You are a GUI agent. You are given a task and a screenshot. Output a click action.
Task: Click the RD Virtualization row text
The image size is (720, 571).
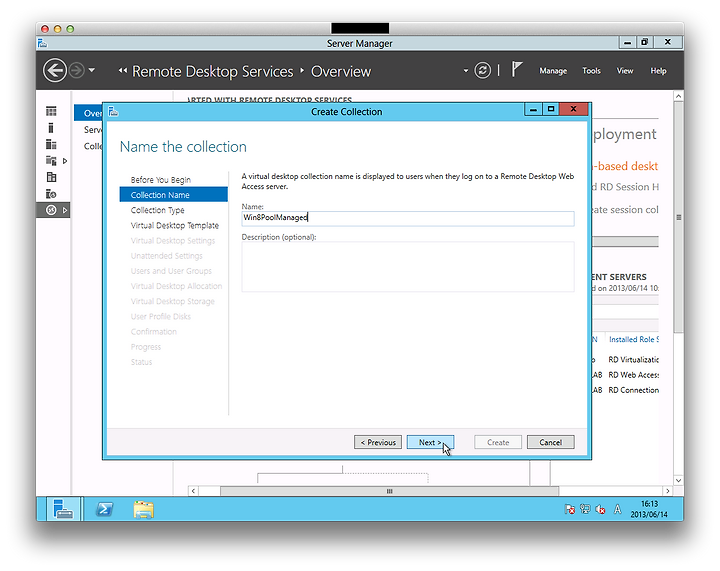tap(634, 359)
